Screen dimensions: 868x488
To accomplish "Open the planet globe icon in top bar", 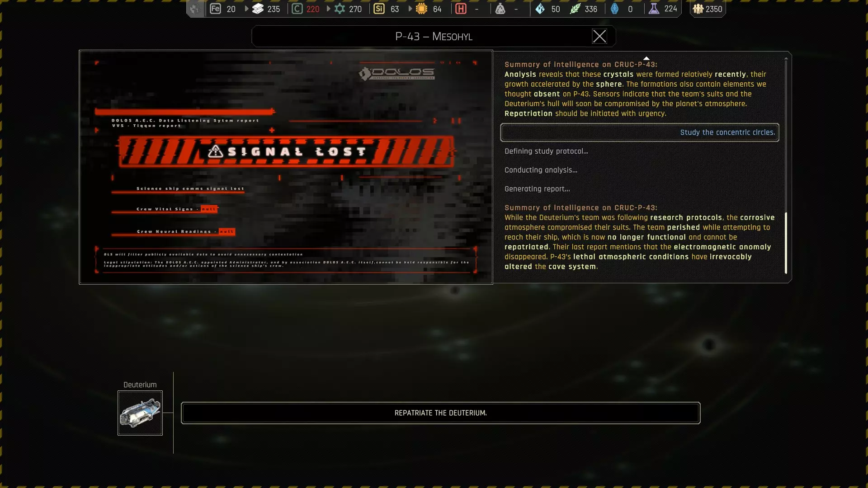I will (195, 9).
